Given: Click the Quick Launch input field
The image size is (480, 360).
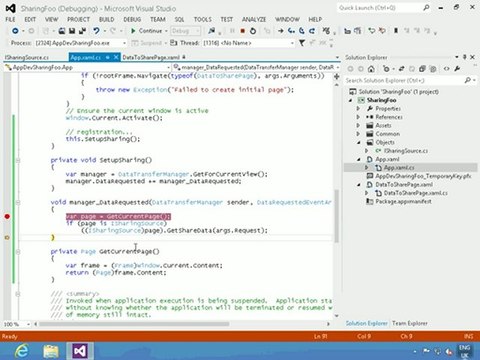Looking at the screenshot, I should coord(380,7).
